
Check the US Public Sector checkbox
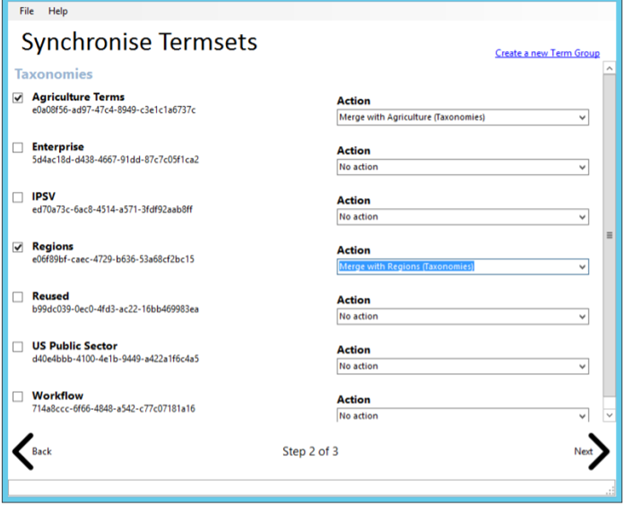tap(17, 347)
